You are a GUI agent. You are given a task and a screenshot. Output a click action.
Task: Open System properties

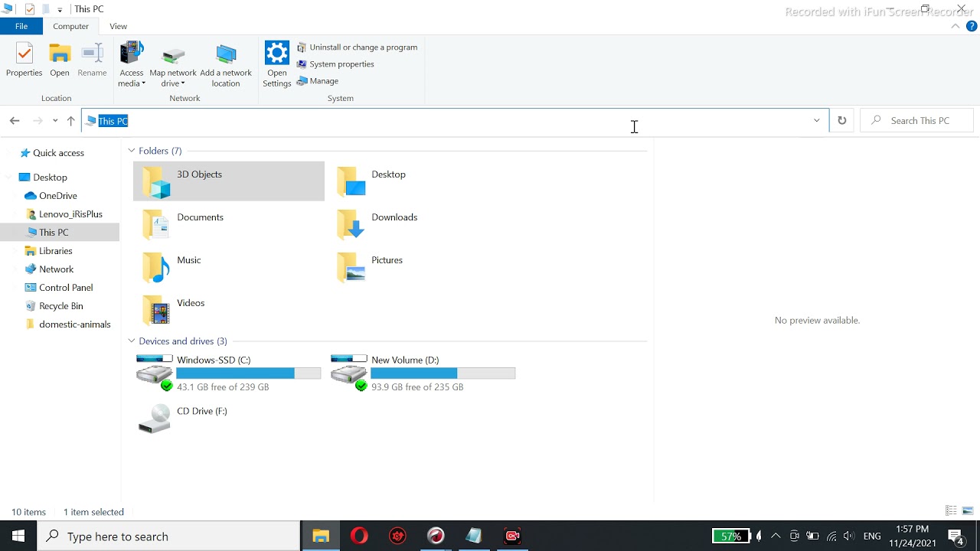[x=335, y=64]
